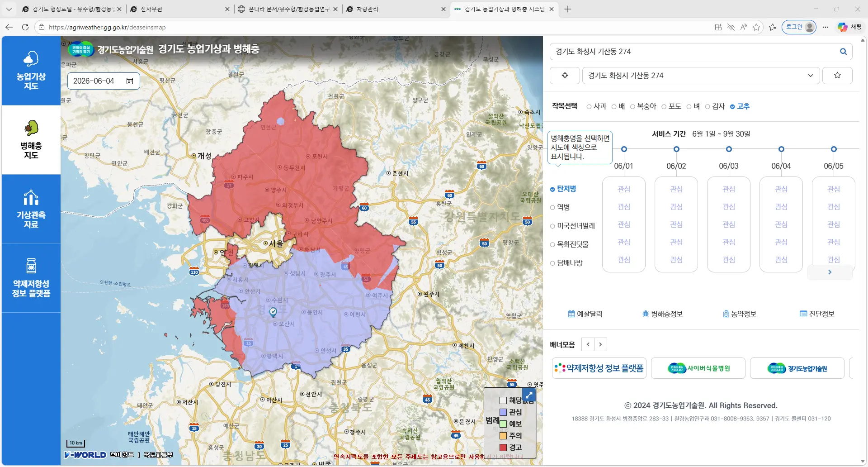Image resolution: width=868 pixels, height=467 pixels.
Task: Open the 약제저항성 정보 플랫폼 sidebar icon
Action: 31,278
